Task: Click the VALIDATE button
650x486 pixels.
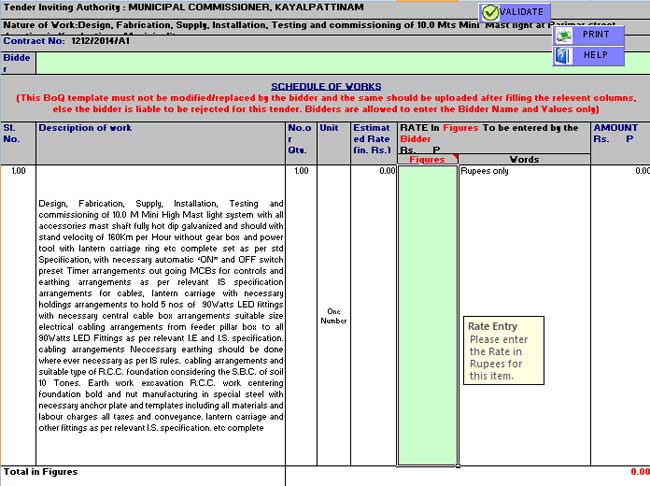Action: 514,12
